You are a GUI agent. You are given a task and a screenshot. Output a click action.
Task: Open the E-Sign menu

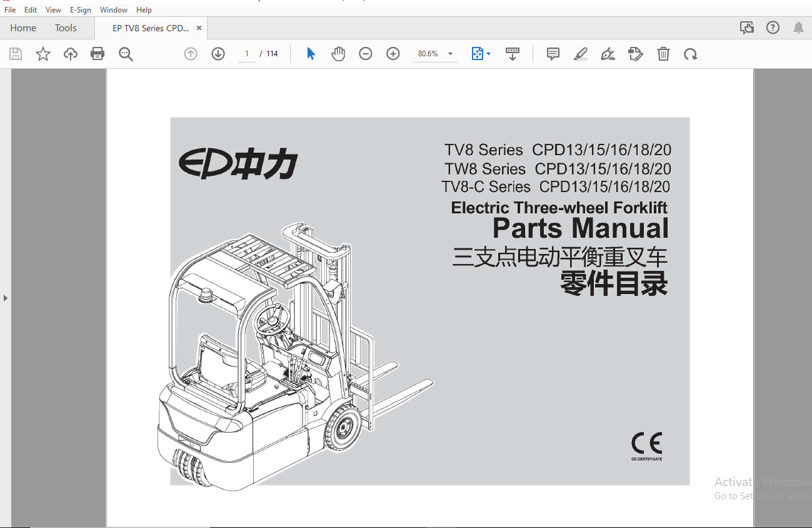pyautogui.click(x=81, y=10)
